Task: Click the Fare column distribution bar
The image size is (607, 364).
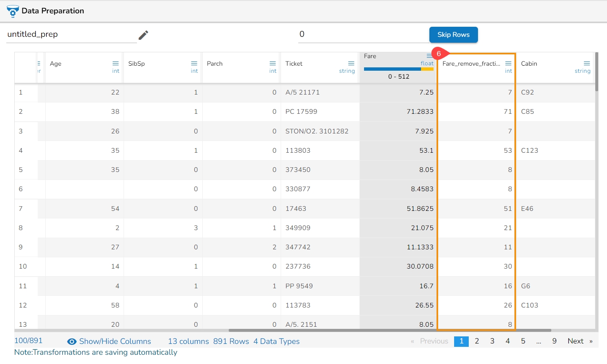Action: (x=398, y=69)
